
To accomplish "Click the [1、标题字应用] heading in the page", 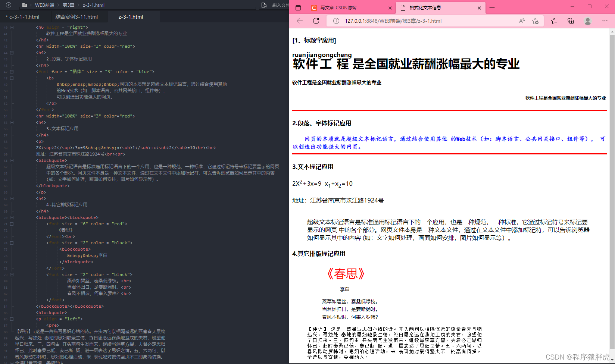I will pos(314,40).
